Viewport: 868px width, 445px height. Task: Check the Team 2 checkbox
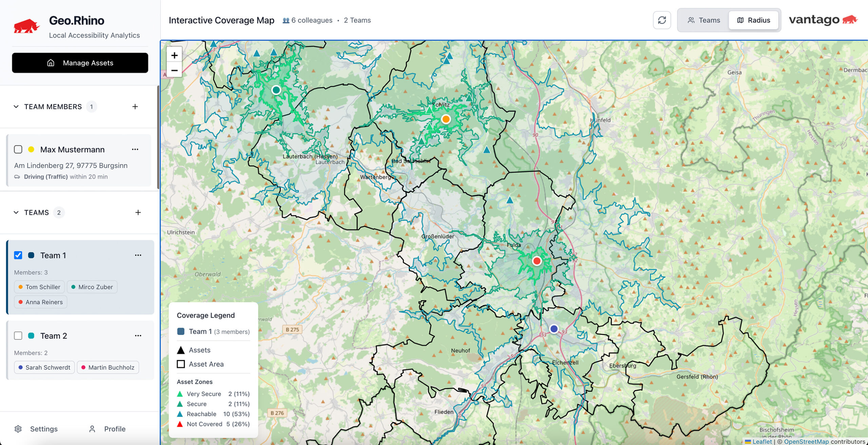coord(18,335)
